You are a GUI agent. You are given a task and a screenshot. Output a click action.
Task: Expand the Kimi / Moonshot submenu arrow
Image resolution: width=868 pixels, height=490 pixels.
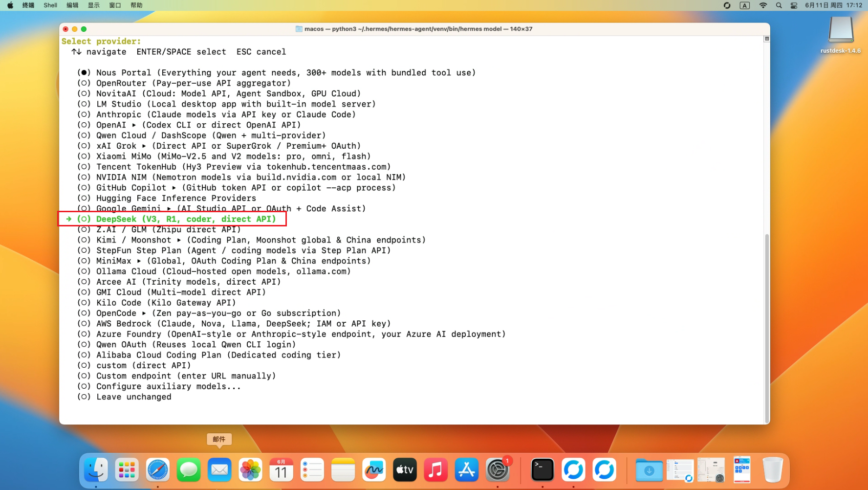click(x=179, y=240)
